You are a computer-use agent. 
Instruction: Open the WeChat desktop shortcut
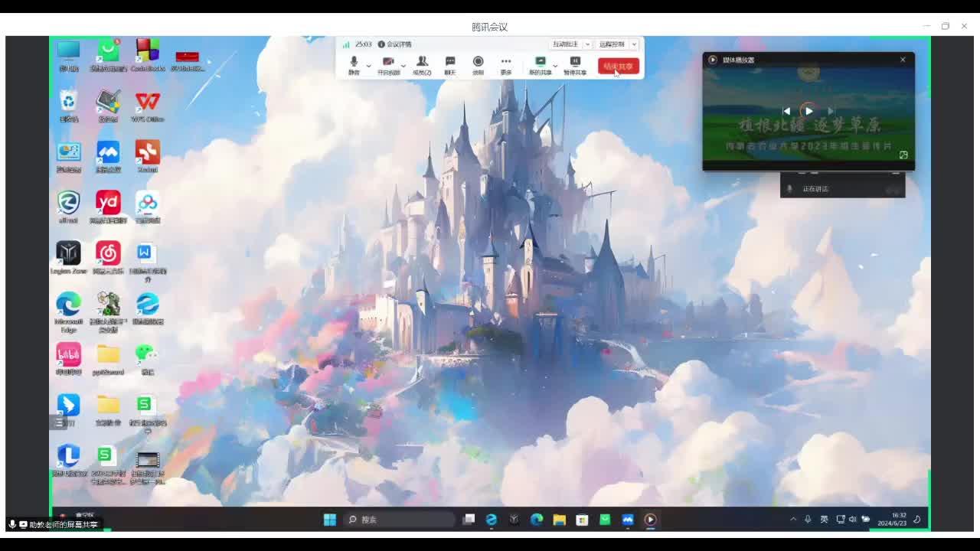[x=148, y=358]
